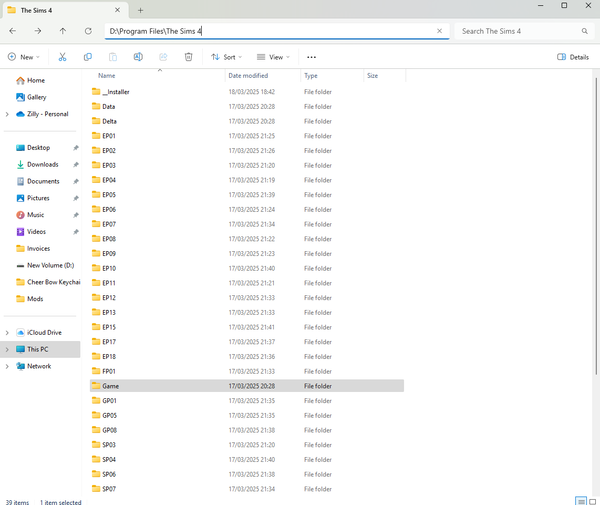Click the Cut scissors icon

point(62,57)
